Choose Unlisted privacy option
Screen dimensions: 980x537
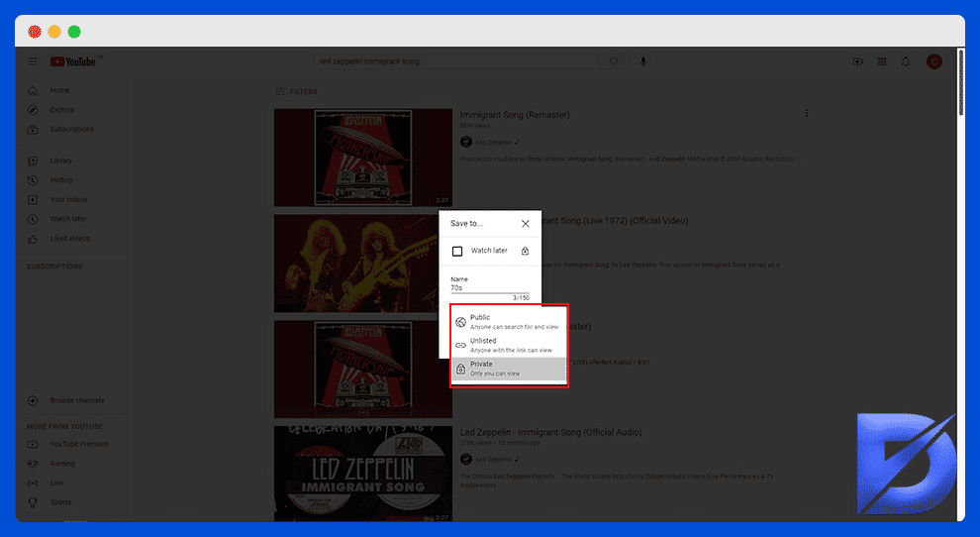(x=509, y=345)
